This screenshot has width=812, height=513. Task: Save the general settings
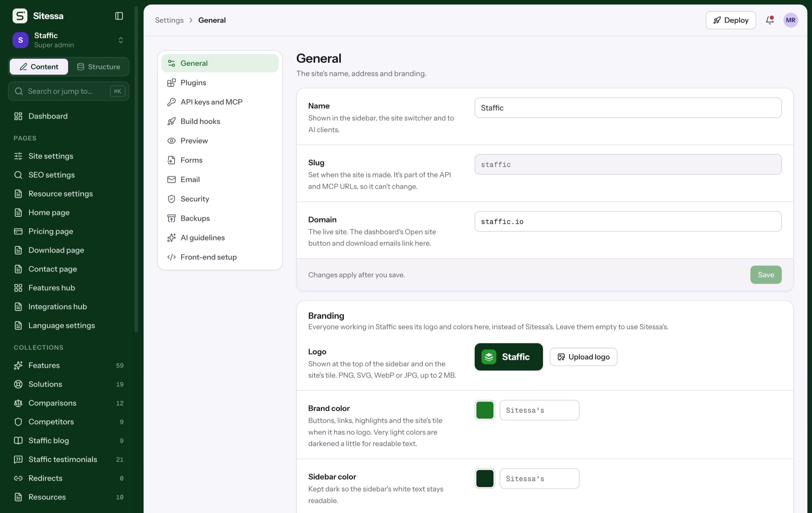766,275
